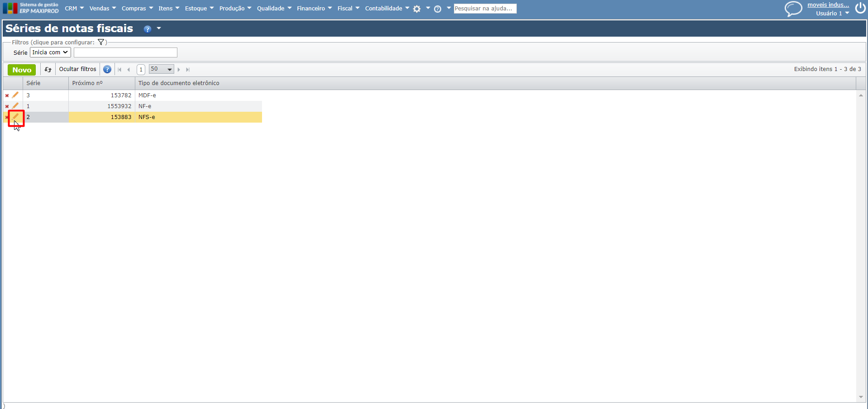The image size is (868, 409).
Task: Open the Produção menu
Action: click(235, 8)
